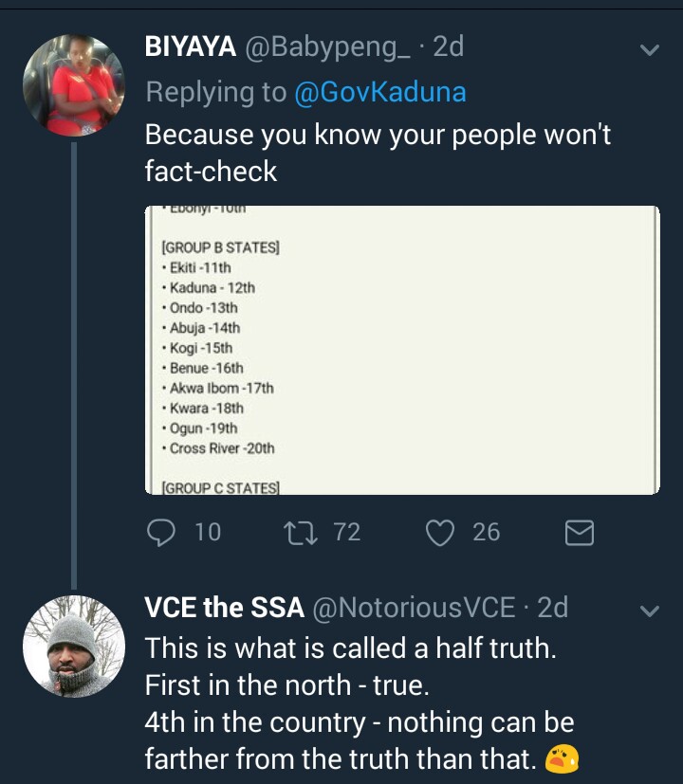The height and width of the screenshot is (784, 683).
Task: Open BIYAYA's profile picture
Action: pos(74,85)
